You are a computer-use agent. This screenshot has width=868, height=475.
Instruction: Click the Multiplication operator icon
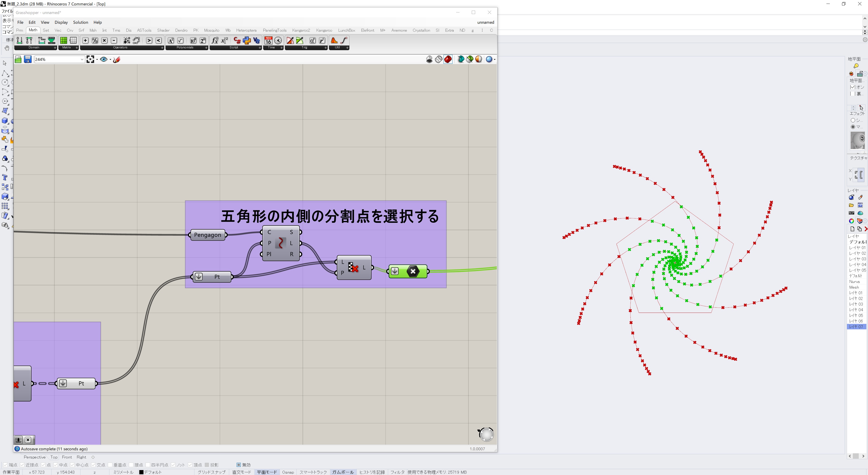(x=104, y=40)
